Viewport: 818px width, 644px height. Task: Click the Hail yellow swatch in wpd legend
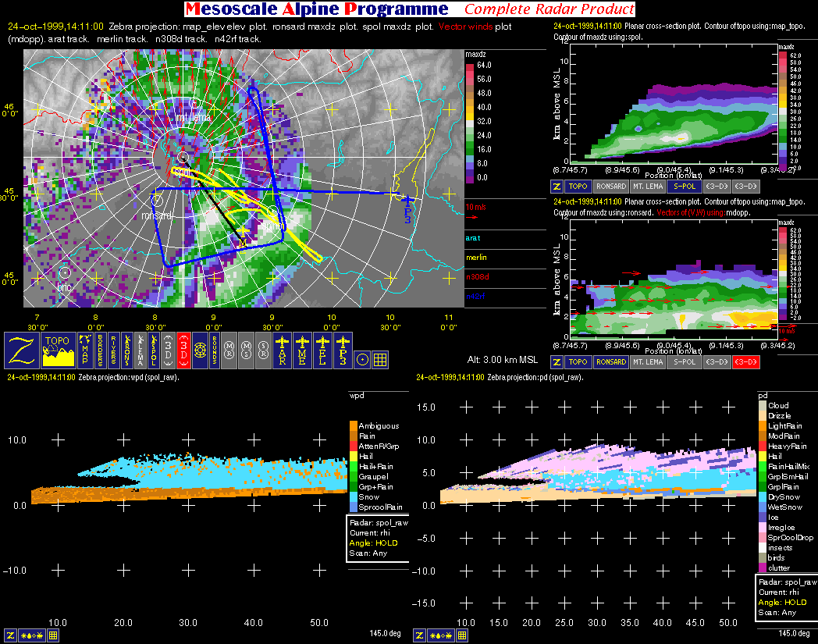[x=353, y=456]
